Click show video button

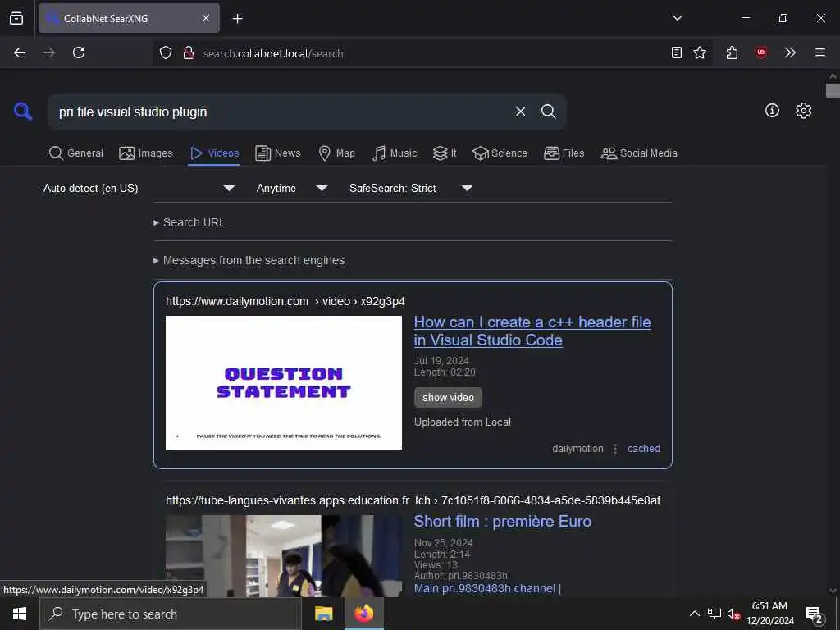coord(448,398)
